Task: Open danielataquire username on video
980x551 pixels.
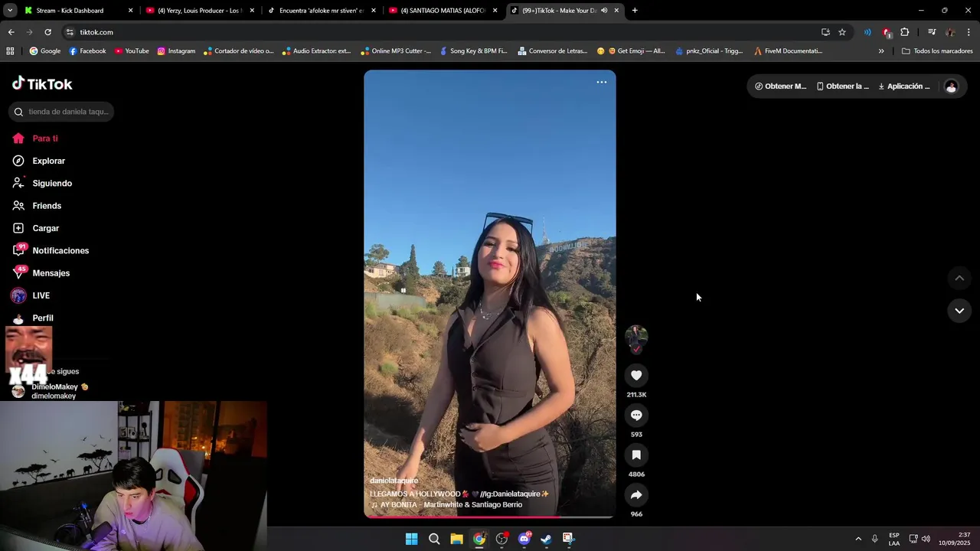Action: (394, 481)
